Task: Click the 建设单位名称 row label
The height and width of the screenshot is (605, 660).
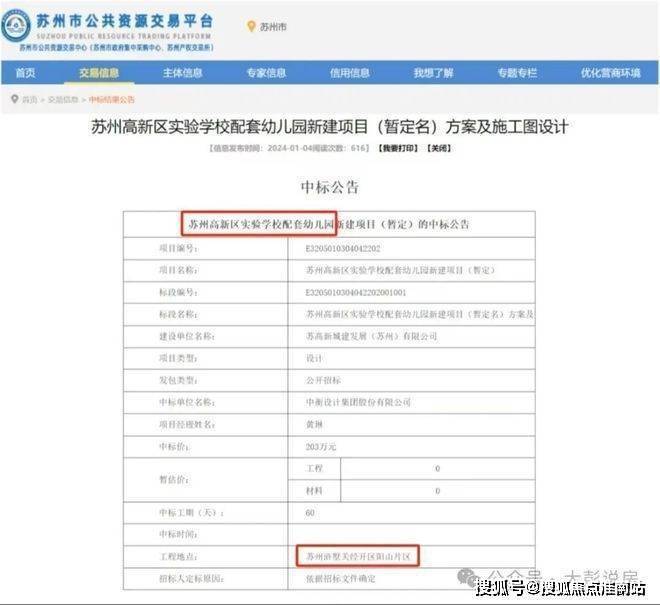Action: click(187, 336)
